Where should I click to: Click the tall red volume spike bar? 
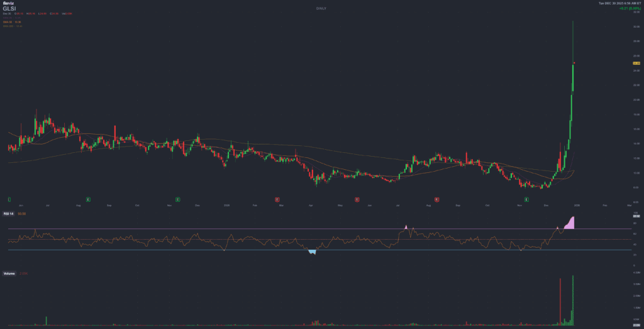click(559, 301)
